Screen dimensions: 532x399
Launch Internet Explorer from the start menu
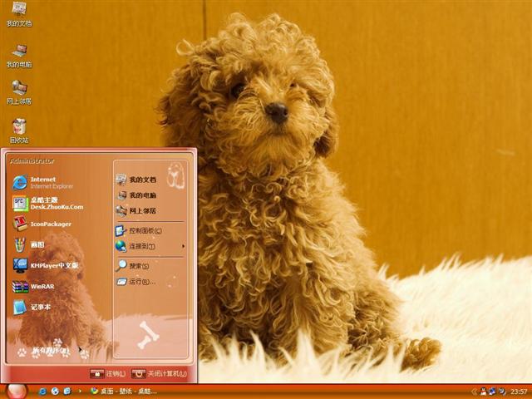43,183
